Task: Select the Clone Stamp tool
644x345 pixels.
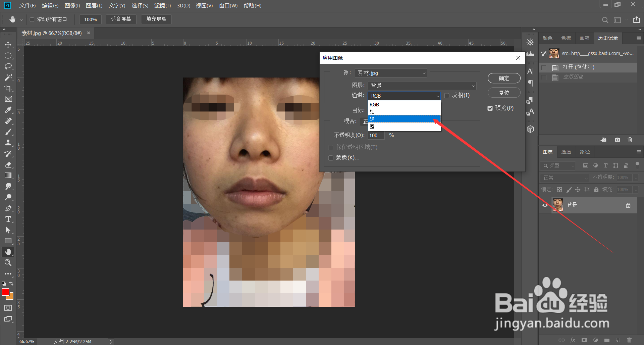Action: pyautogui.click(x=8, y=143)
